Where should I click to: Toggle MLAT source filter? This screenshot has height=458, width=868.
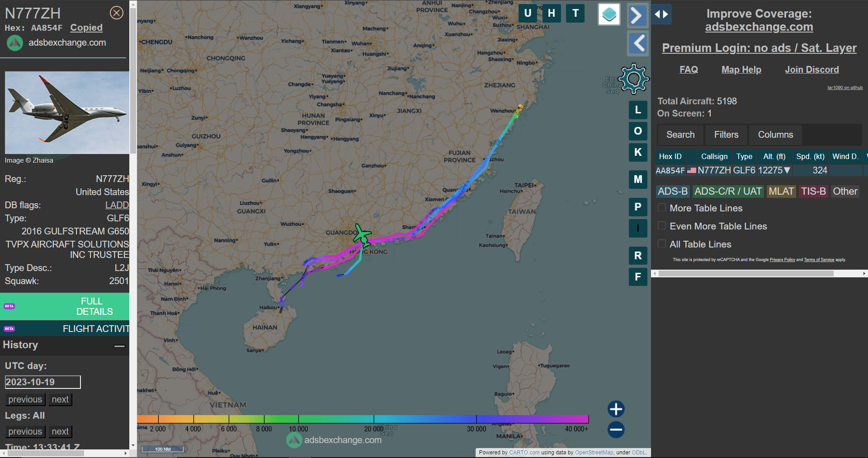(781, 192)
